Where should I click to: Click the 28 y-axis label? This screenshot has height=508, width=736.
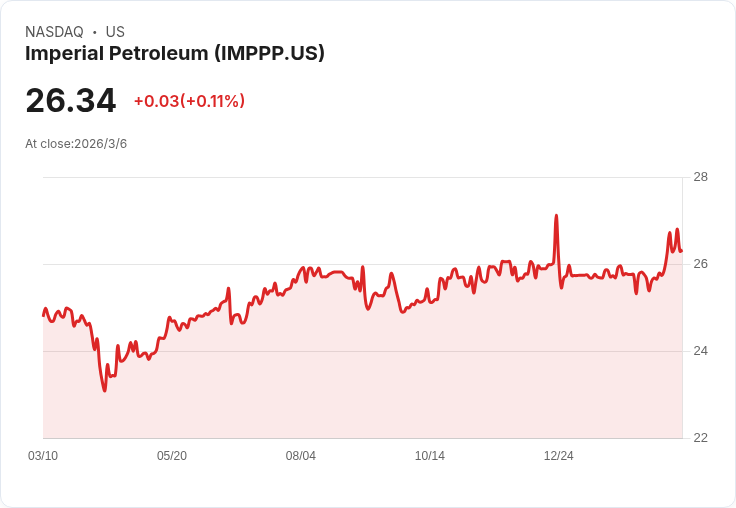pyautogui.click(x=700, y=177)
